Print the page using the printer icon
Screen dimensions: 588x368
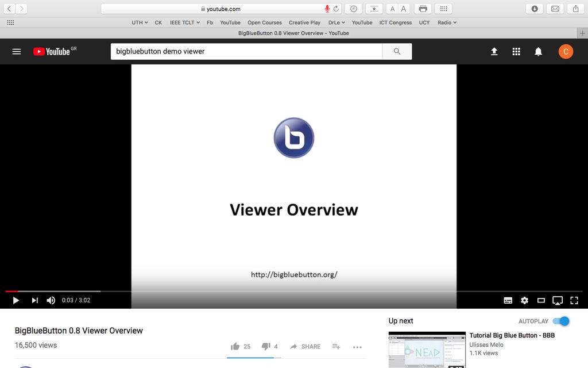423,9
